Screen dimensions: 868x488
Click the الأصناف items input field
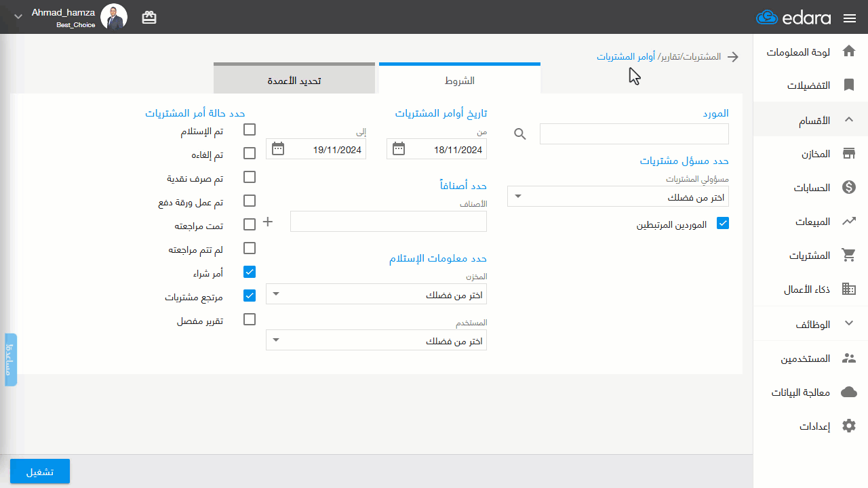[389, 221]
